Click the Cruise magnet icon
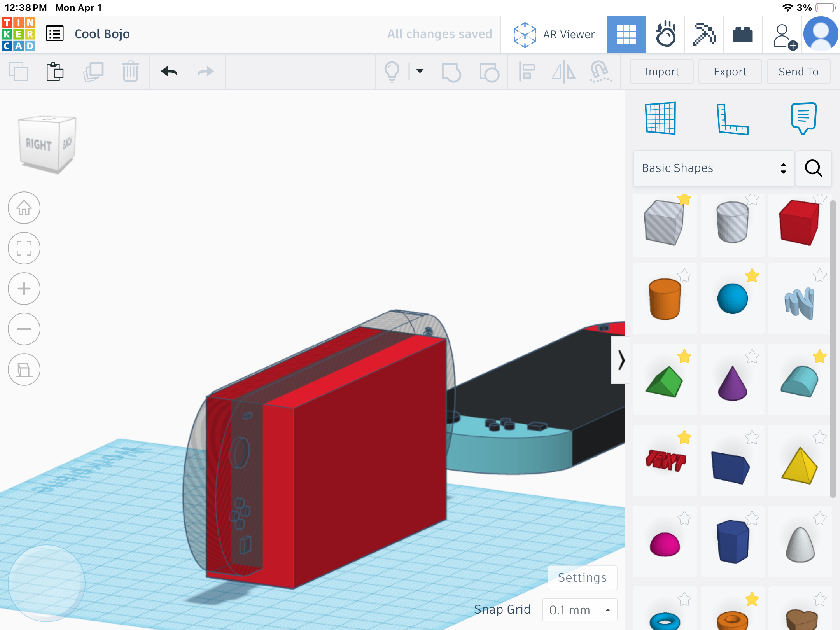 click(600, 72)
